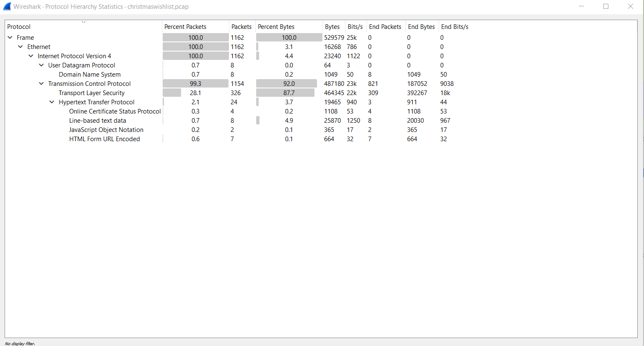Minimize the Protocol Hierarchy Statistics window
Screen dimensions: 644x346
coord(582,6)
